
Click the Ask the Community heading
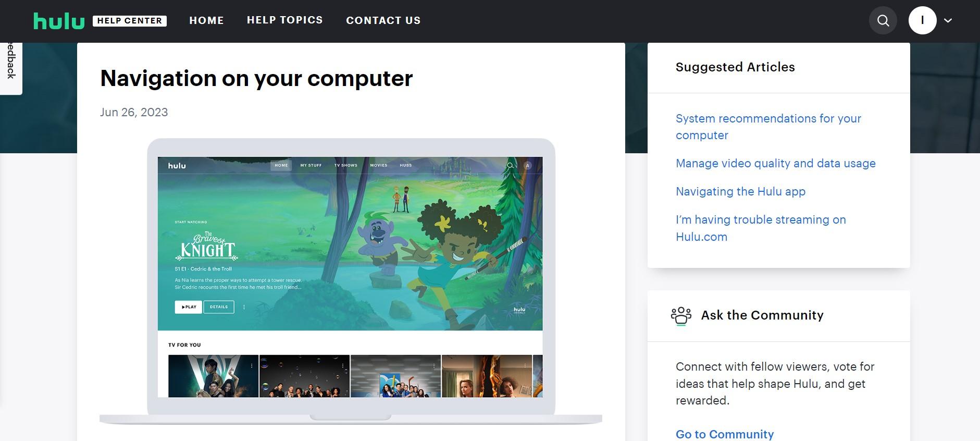point(762,315)
